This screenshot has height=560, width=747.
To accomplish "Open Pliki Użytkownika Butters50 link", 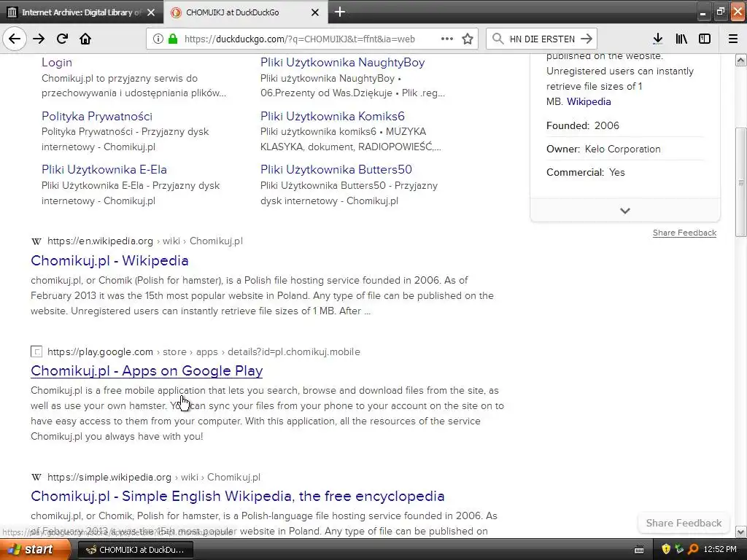I will [x=336, y=169].
